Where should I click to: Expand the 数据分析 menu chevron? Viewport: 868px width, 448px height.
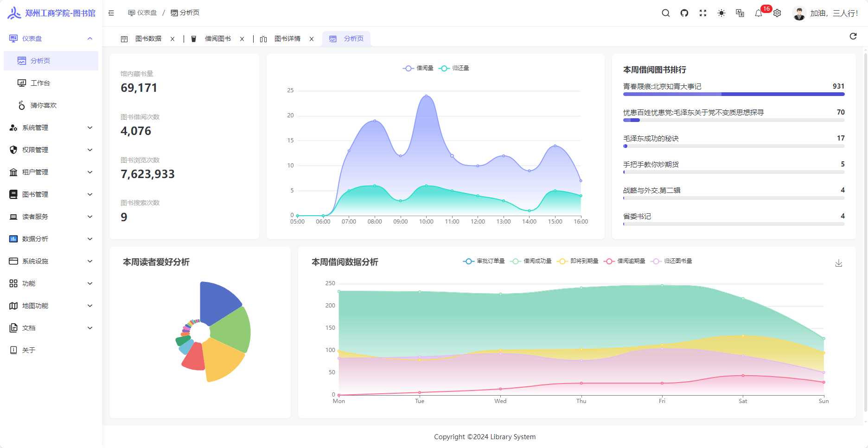pyautogui.click(x=90, y=239)
